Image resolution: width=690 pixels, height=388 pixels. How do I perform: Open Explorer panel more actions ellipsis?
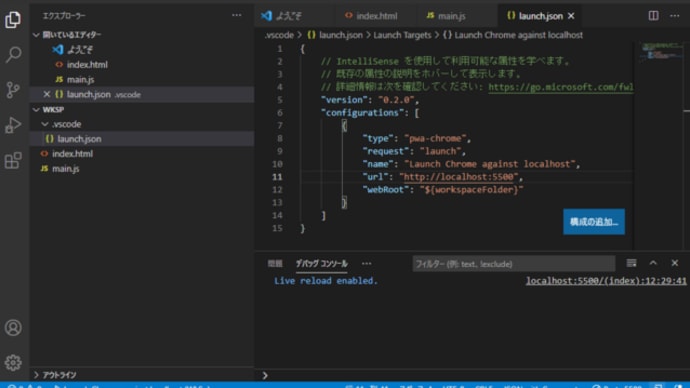click(237, 15)
